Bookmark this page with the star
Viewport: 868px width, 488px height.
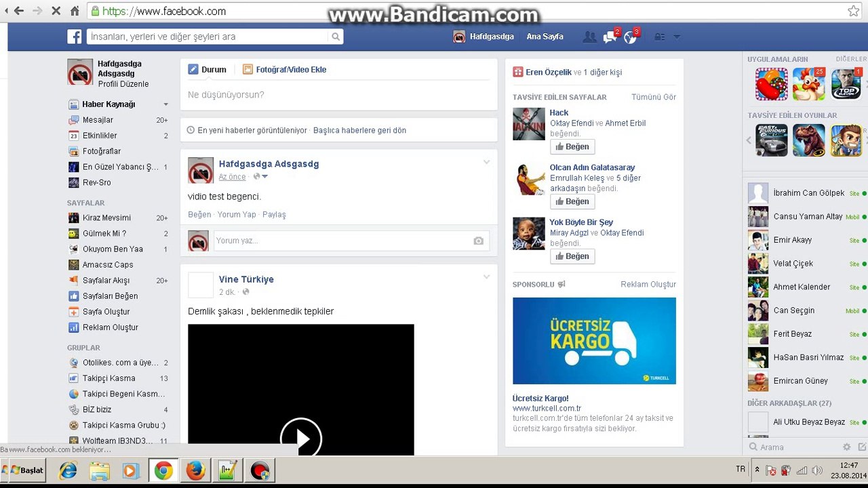click(x=853, y=11)
